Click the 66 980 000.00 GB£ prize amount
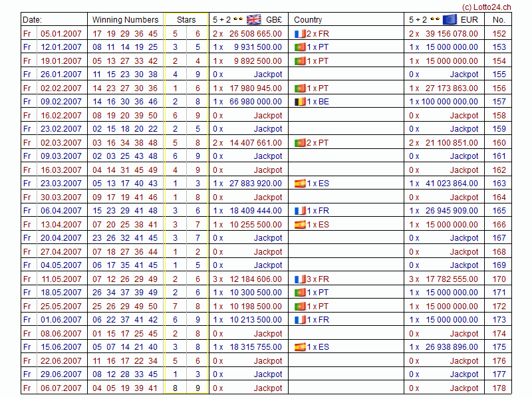Viewport: 532px width, 399px height. tap(254, 102)
